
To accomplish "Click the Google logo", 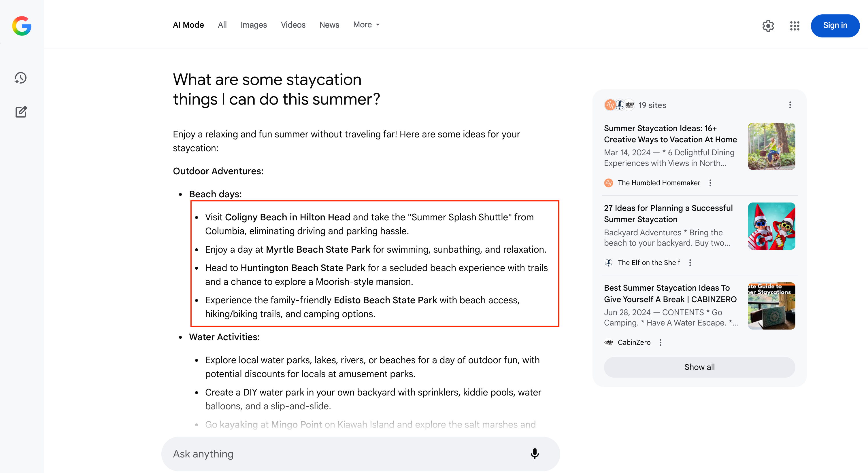I will (22, 26).
